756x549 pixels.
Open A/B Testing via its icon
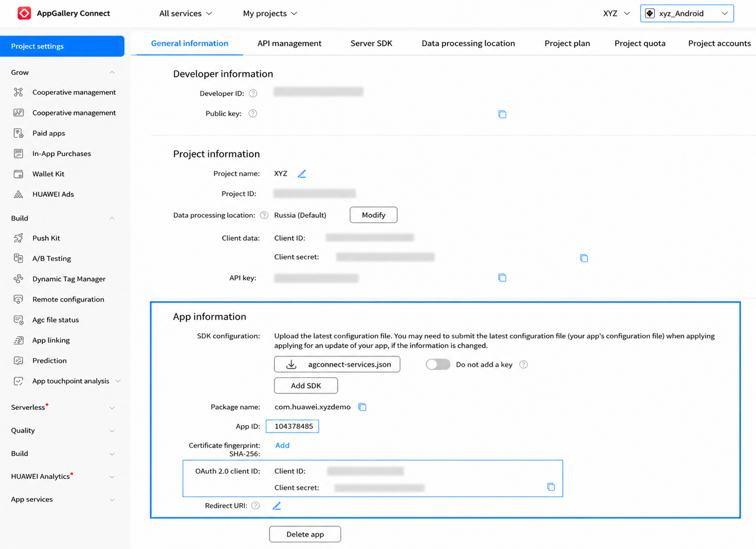click(x=19, y=258)
